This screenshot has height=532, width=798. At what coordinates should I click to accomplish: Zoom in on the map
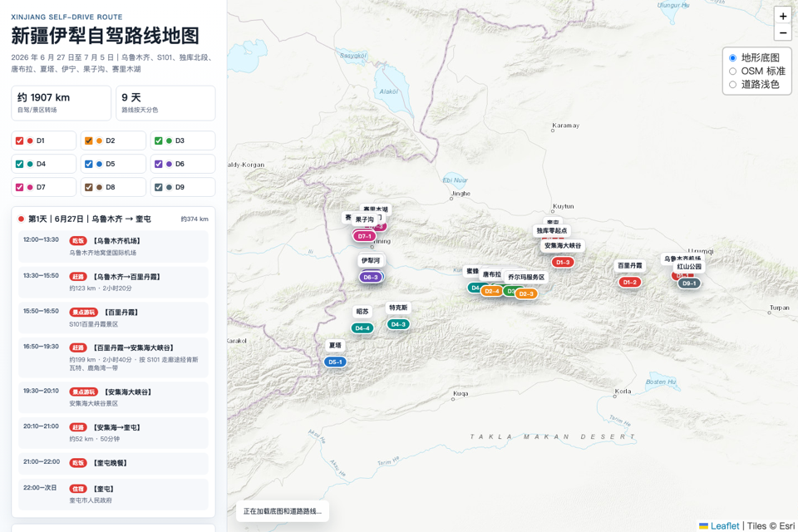[783, 17]
